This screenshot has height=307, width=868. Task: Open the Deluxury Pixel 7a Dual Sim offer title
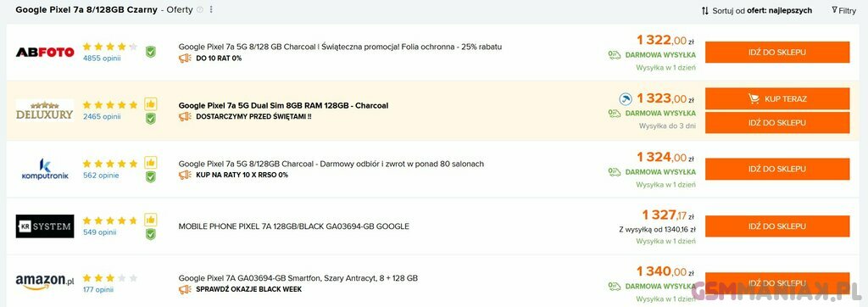(283, 105)
